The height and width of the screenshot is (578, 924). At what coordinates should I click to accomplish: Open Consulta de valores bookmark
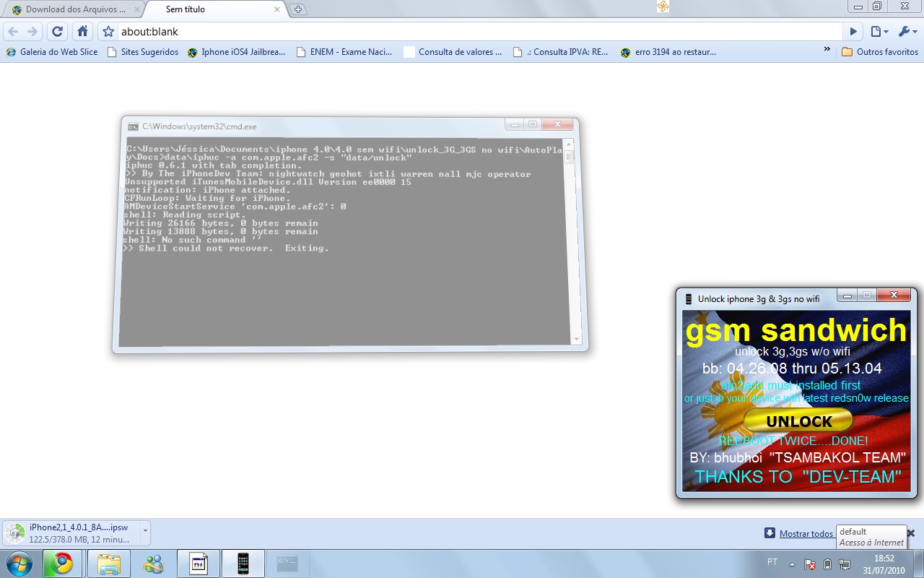[453, 52]
